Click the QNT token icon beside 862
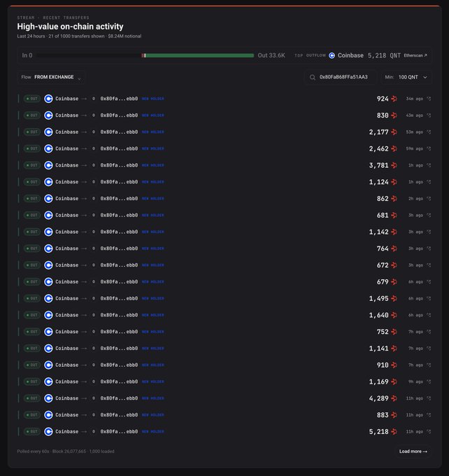Screen dimensions: 449x476 pos(394,199)
